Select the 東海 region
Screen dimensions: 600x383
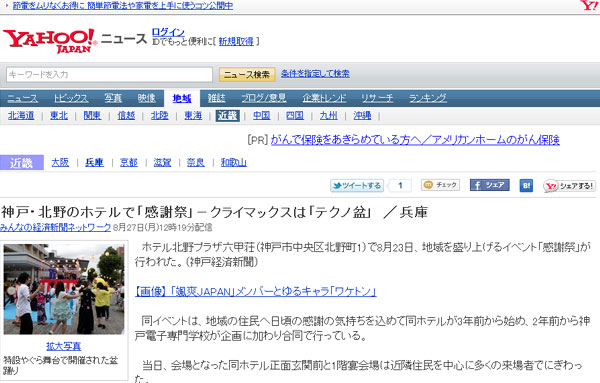[193, 116]
